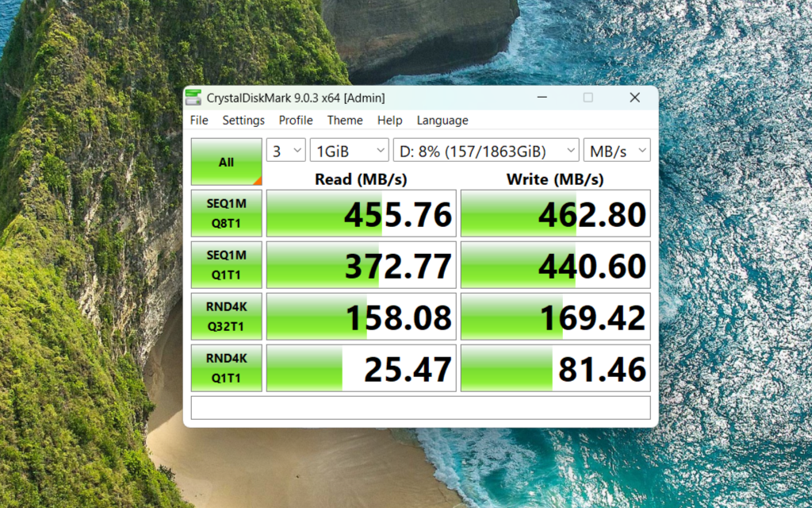The width and height of the screenshot is (812, 508).
Task: Open the drive selector showing D: 8%
Action: click(x=486, y=151)
